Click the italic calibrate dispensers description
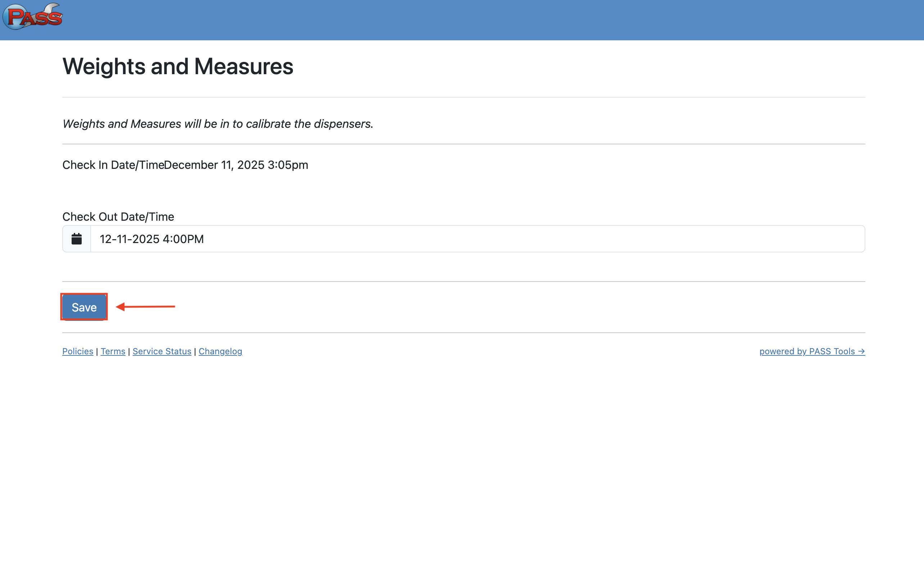Viewport: 924px width, 579px height. 218,124
